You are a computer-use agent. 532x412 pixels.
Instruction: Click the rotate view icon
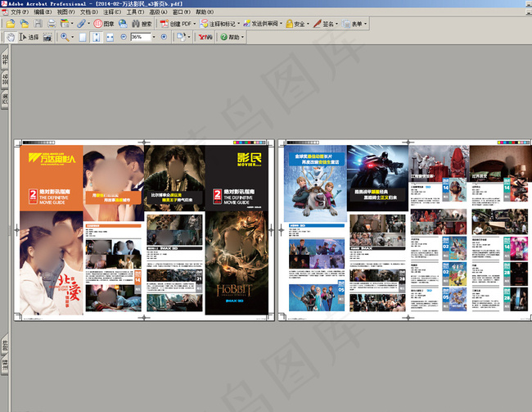[x=181, y=37]
